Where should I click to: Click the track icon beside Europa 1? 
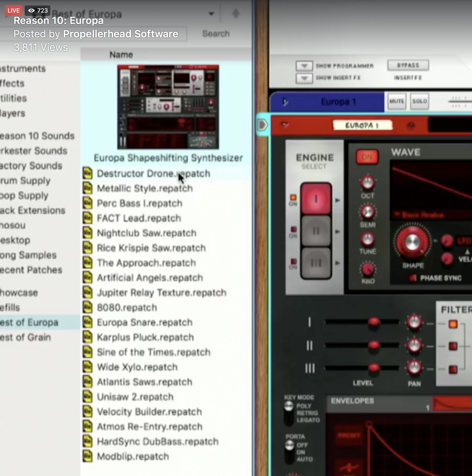pyautogui.click(x=285, y=102)
